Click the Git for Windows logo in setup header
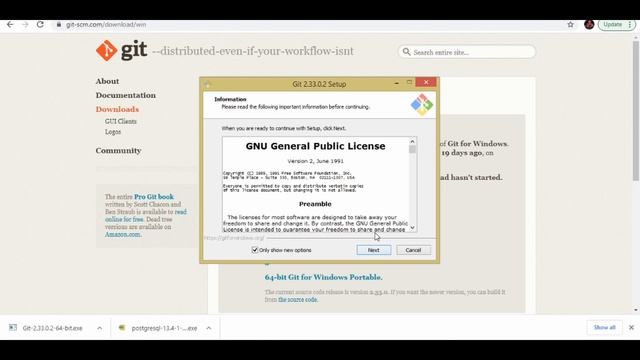The height and width of the screenshot is (360, 640). click(422, 104)
